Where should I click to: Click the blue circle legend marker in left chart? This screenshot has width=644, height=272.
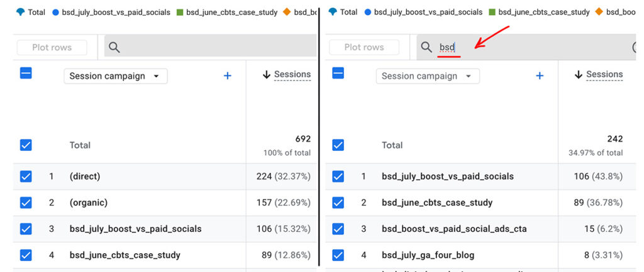(56, 13)
